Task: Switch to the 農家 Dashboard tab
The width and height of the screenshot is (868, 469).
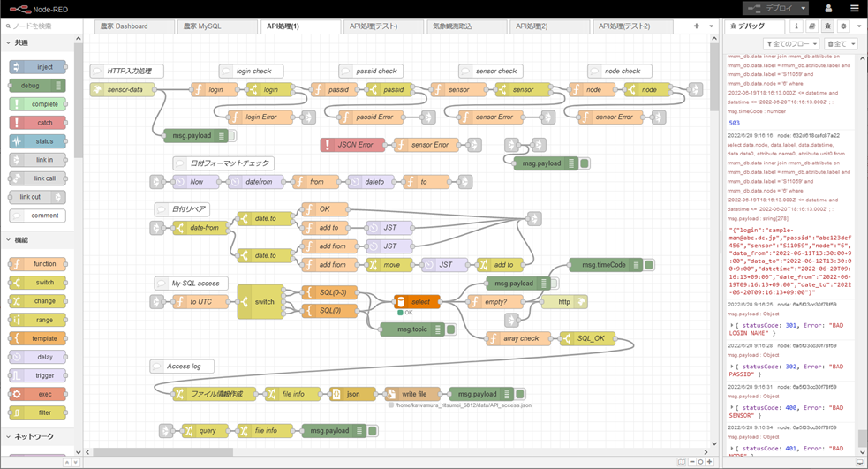Action: click(131, 26)
